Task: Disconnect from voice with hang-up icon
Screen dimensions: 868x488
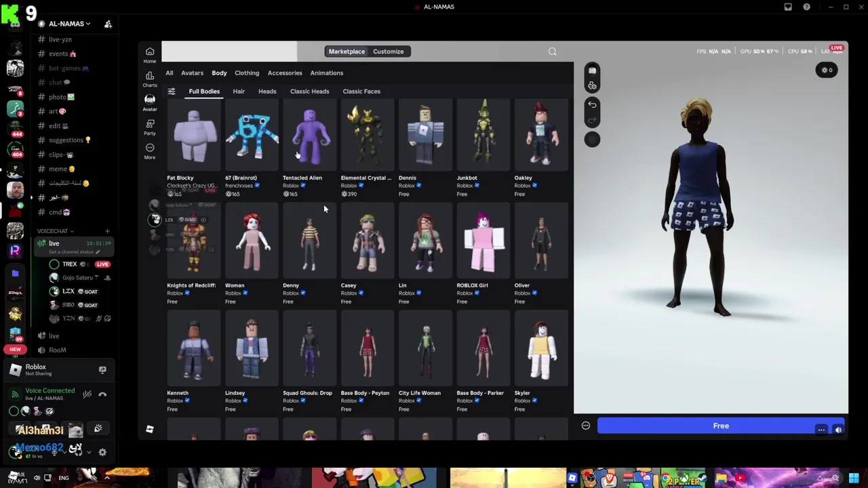Action: tap(102, 394)
